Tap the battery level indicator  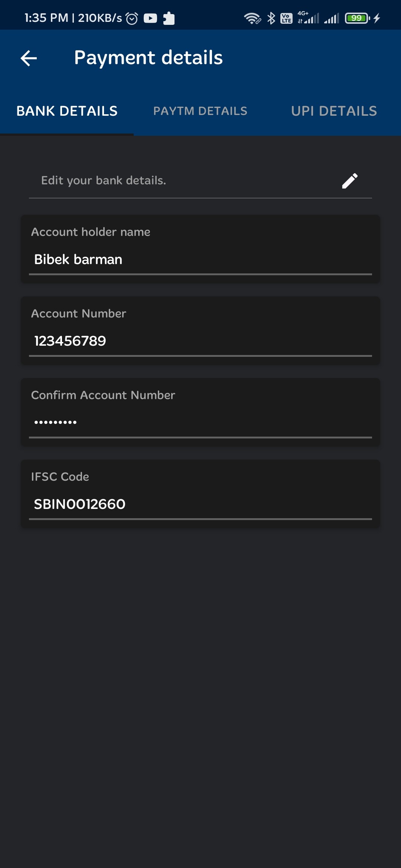357,18
